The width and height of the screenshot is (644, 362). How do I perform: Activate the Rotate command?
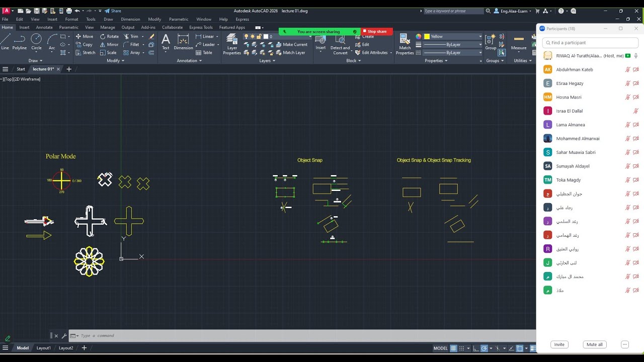109,36
